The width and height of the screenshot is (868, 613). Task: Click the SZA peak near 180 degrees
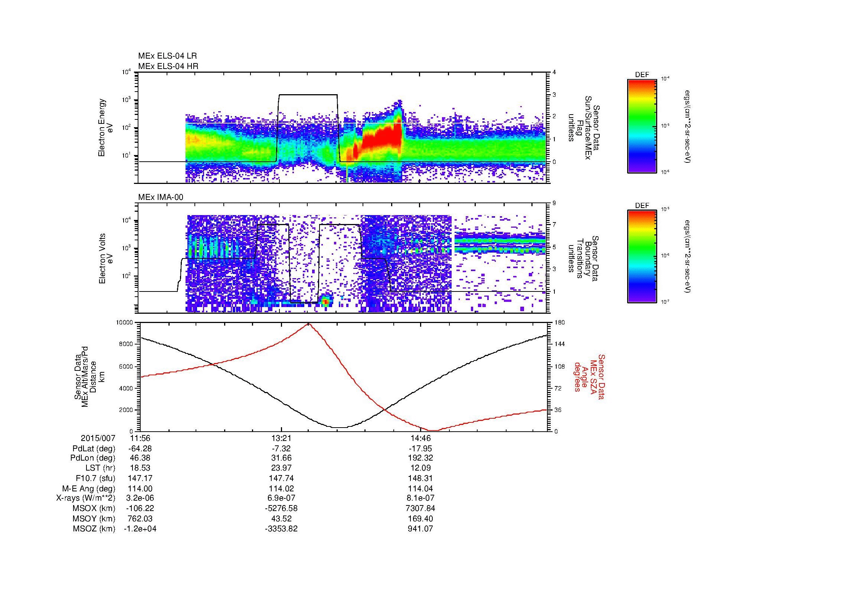click(308, 324)
